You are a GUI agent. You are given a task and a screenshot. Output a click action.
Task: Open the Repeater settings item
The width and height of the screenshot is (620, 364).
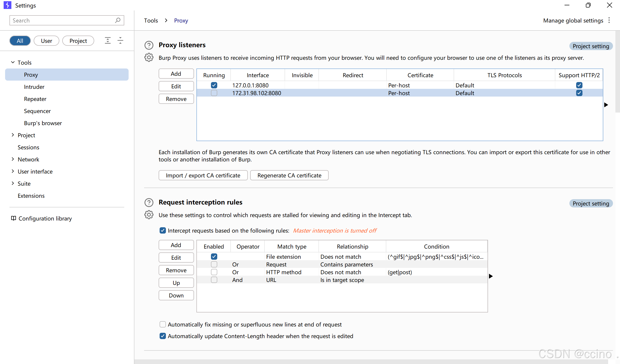coord(35,99)
